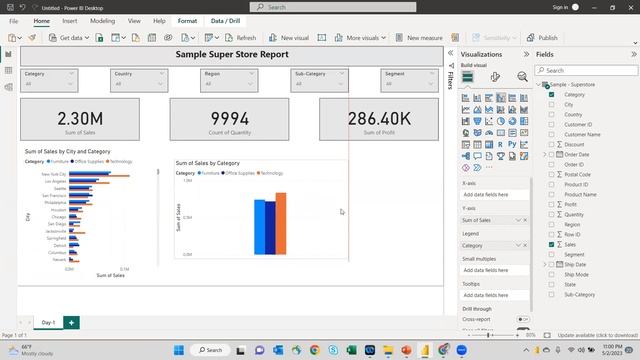Select the Donut chart visual icon
Screen dimensions: 640x360
512,121
